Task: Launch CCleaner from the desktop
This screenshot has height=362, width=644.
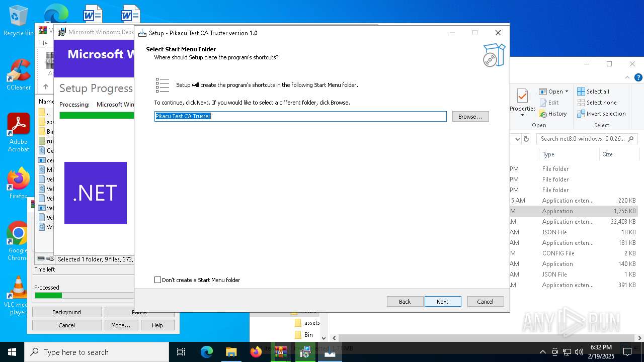Action: pyautogui.click(x=19, y=75)
